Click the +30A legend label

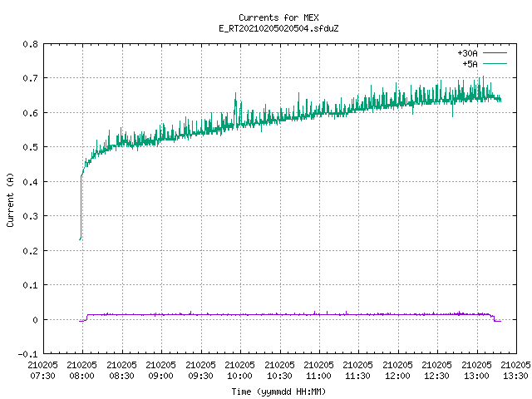467,53
